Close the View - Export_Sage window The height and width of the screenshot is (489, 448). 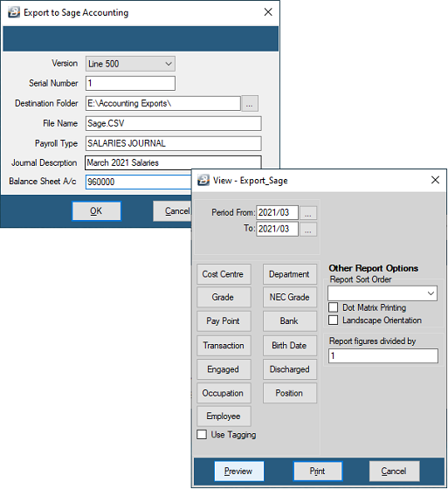click(435, 180)
